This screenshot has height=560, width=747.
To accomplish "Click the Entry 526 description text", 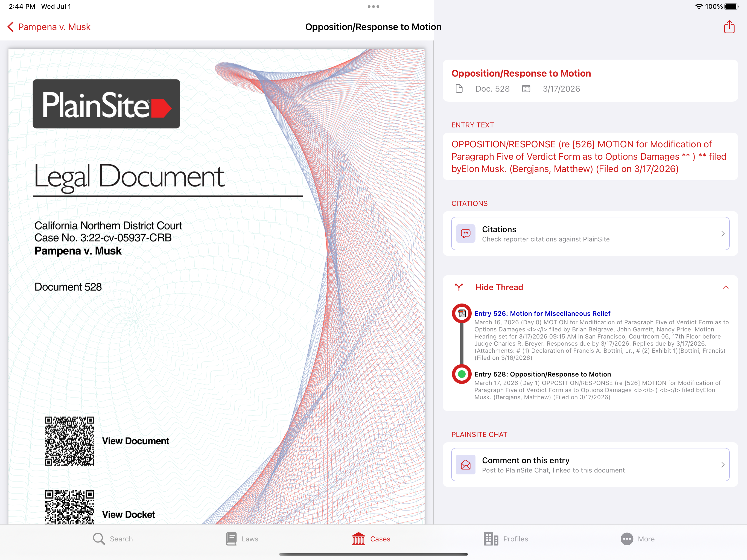I will (x=602, y=340).
